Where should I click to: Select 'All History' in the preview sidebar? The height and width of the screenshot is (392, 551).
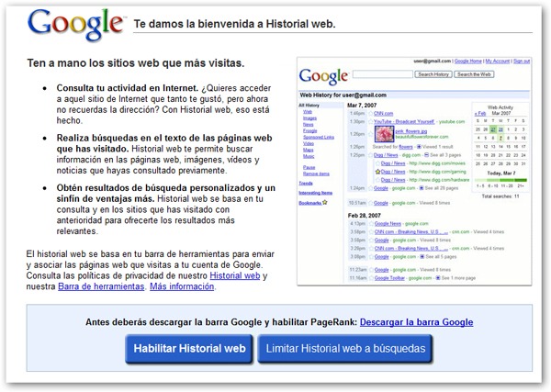tap(309, 106)
